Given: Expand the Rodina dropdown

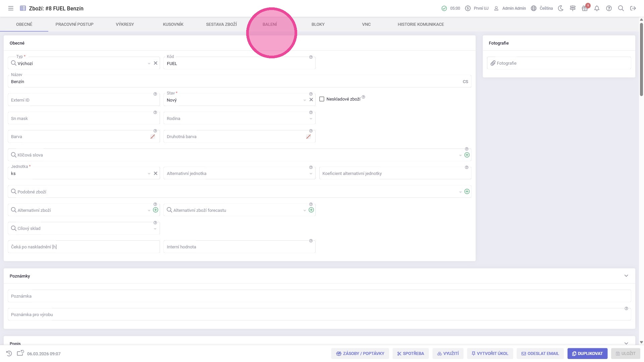Looking at the screenshot, I should [x=311, y=119].
